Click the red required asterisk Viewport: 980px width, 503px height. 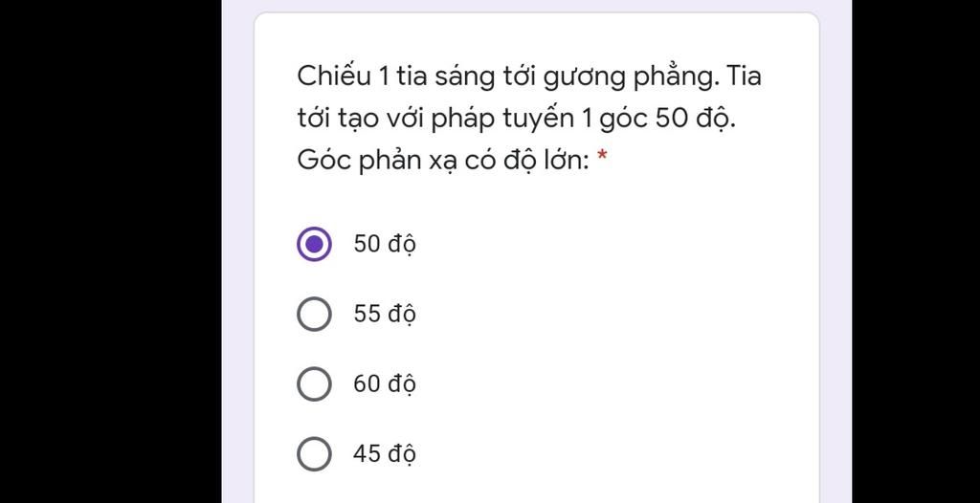coord(602,156)
